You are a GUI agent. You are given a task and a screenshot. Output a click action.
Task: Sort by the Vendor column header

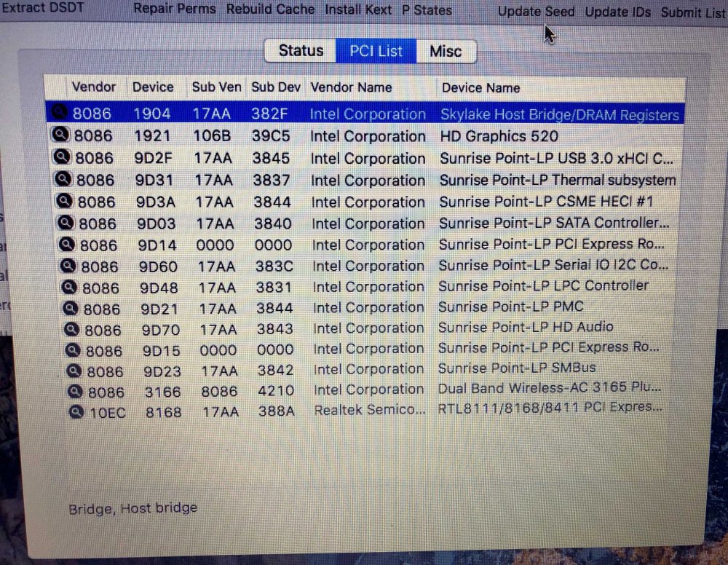pyautogui.click(x=94, y=87)
